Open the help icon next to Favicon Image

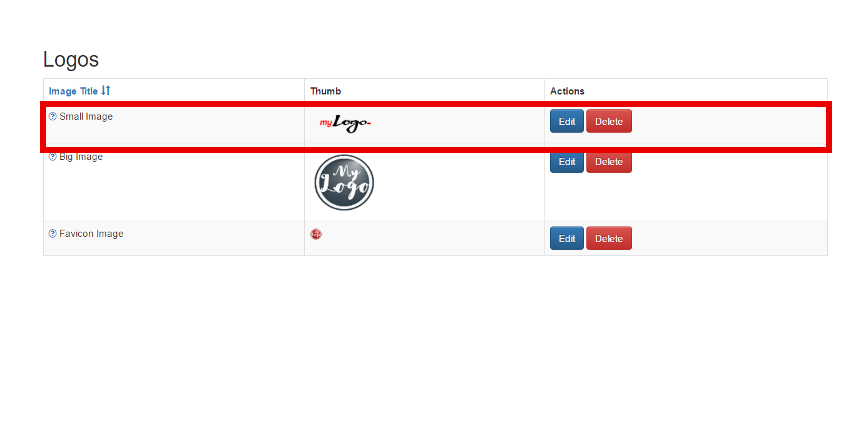pos(53,233)
